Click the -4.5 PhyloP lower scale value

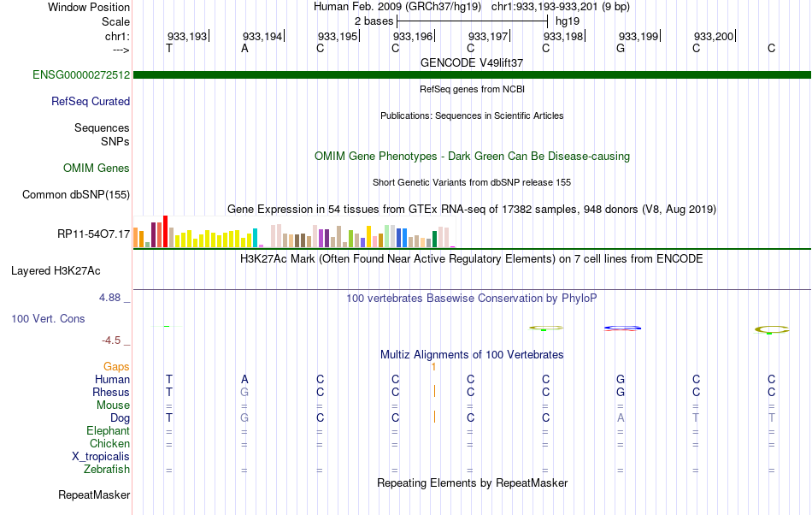click(x=111, y=340)
